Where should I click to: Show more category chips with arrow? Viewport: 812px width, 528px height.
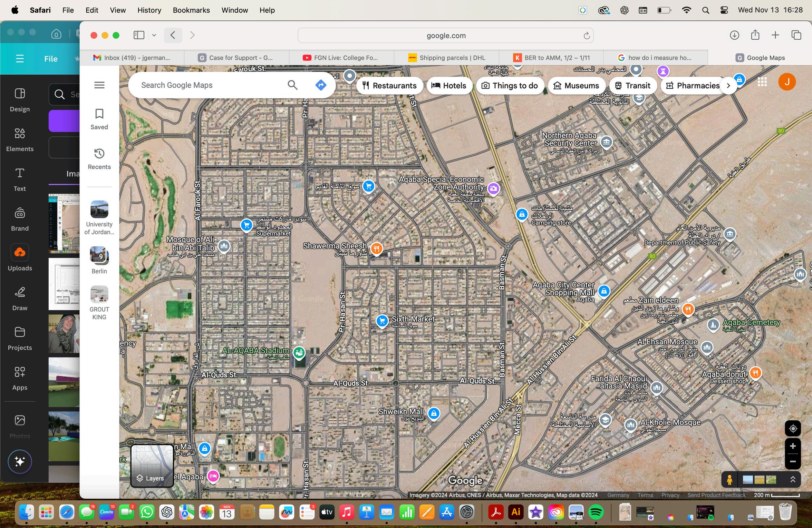[728, 86]
